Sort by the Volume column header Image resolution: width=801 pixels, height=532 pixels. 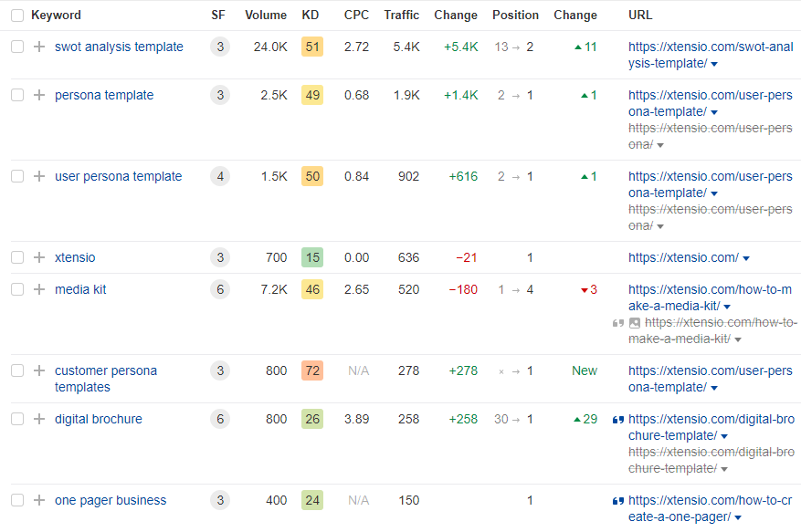point(266,16)
